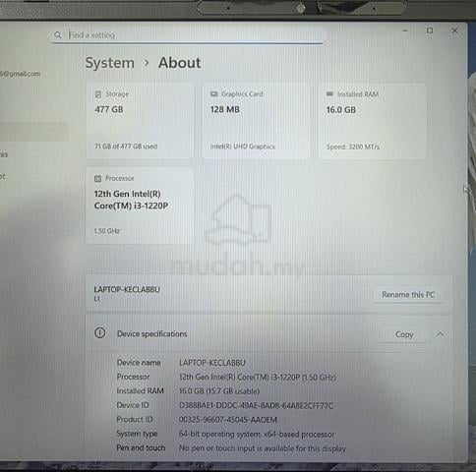Select the No pen or touch input text
This screenshot has height=472, width=476.
[263, 448]
